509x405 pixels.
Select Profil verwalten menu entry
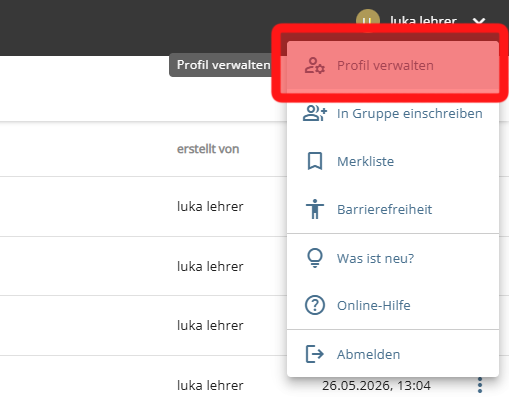click(x=393, y=66)
